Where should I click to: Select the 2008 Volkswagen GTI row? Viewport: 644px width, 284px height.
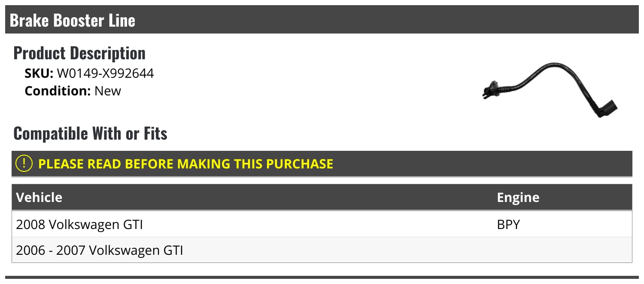pyautogui.click(x=79, y=224)
